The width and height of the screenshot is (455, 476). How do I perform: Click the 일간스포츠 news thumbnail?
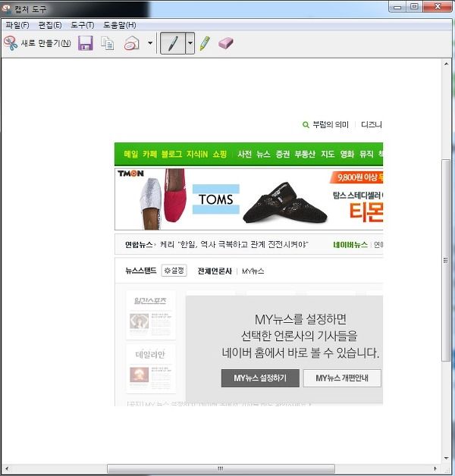(x=151, y=315)
